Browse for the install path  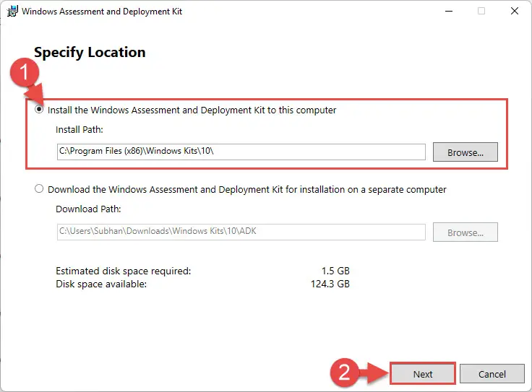click(x=465, y=152)
